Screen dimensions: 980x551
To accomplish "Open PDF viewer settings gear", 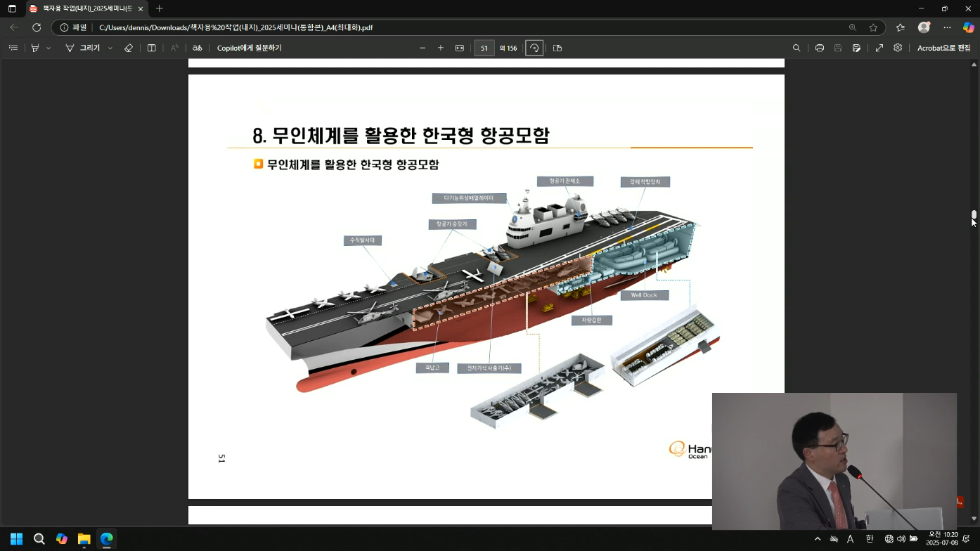I will pyautogui.click(x=898, y=48).
